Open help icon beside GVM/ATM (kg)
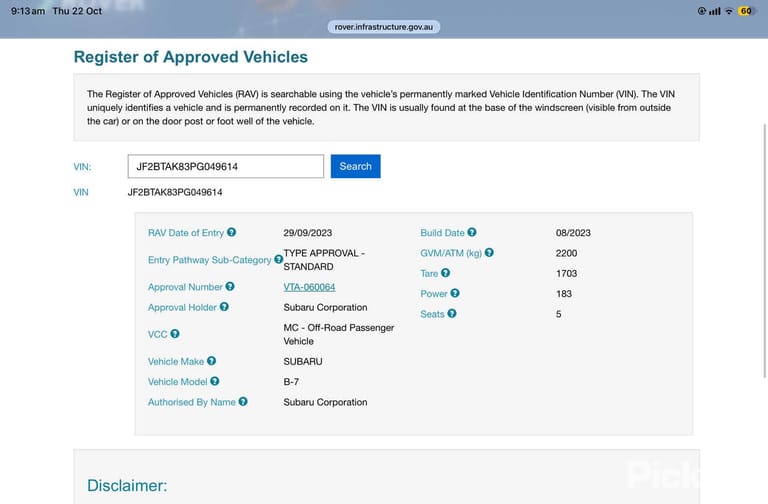The image size is (768, 504). (x=489, y=253)
